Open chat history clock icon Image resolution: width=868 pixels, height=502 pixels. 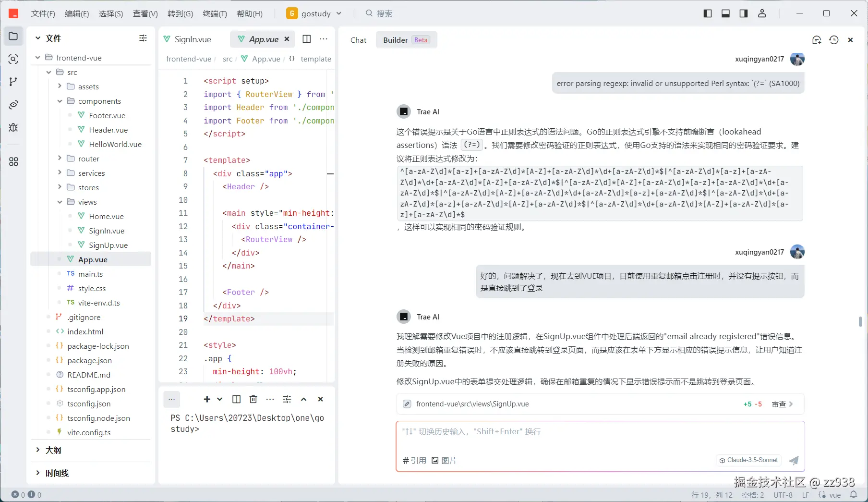834,40
